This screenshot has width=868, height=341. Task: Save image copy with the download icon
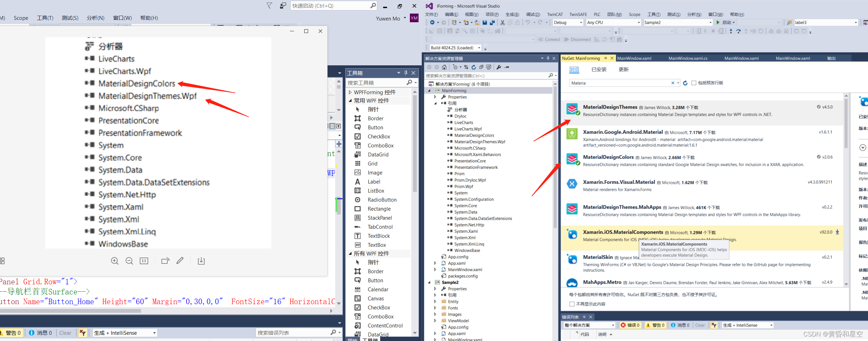(x=201, y=261)
